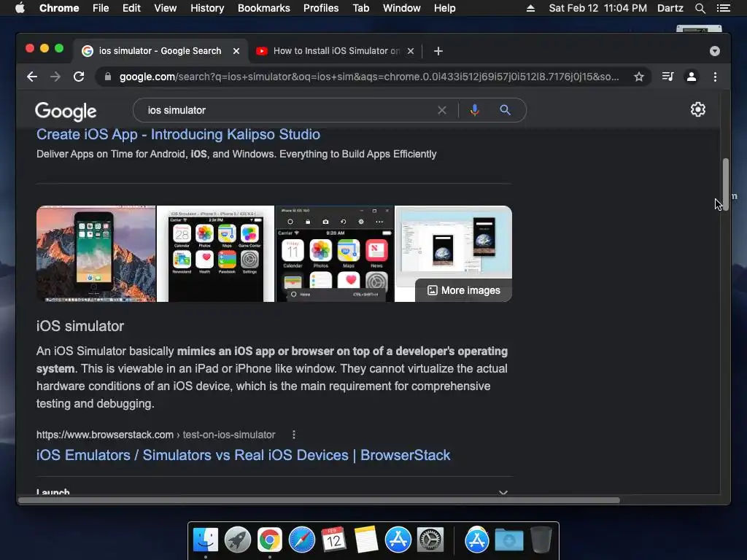Clear the Google search box text
The height and width of the screenshot is (560, 747).
[x=441, y=111]
